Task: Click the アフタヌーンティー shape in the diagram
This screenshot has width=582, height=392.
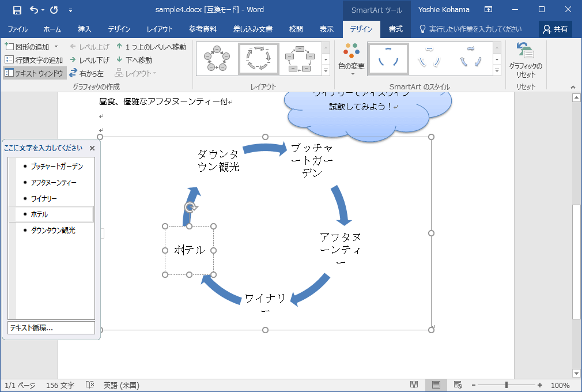Action: 341,250
